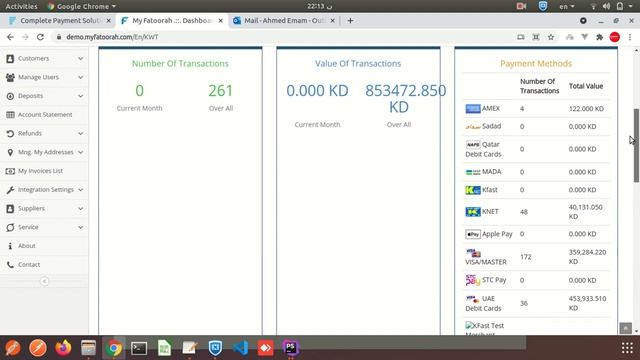Click the Sadad row label
640x360 pixels.
(491, 126)
